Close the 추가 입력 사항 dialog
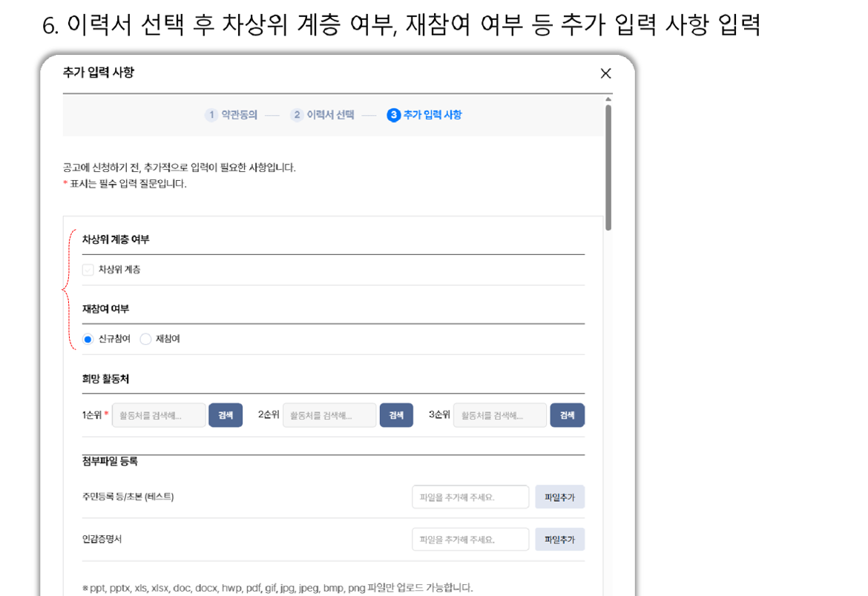 click(605, 73)
